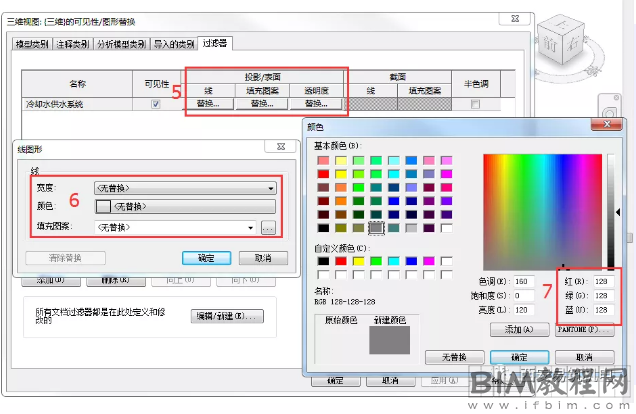
Task: Choose the blue custom color swatch
Action: click(x=411, y=261)
